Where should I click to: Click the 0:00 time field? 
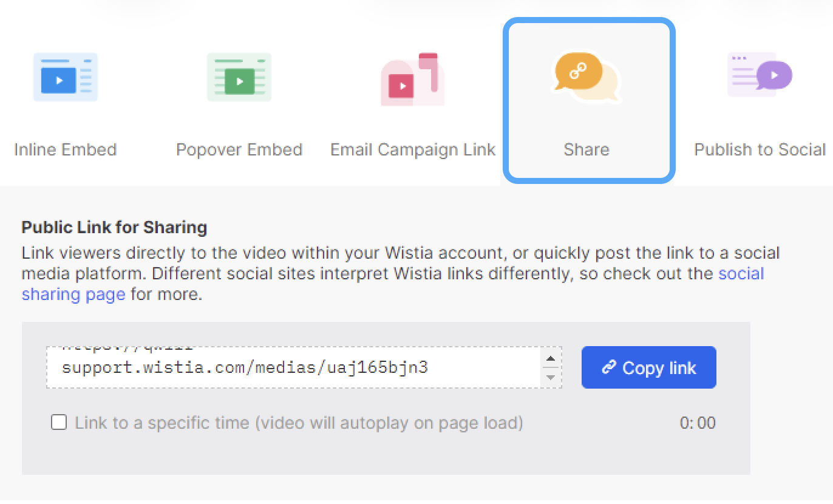[x=698, y=423]
